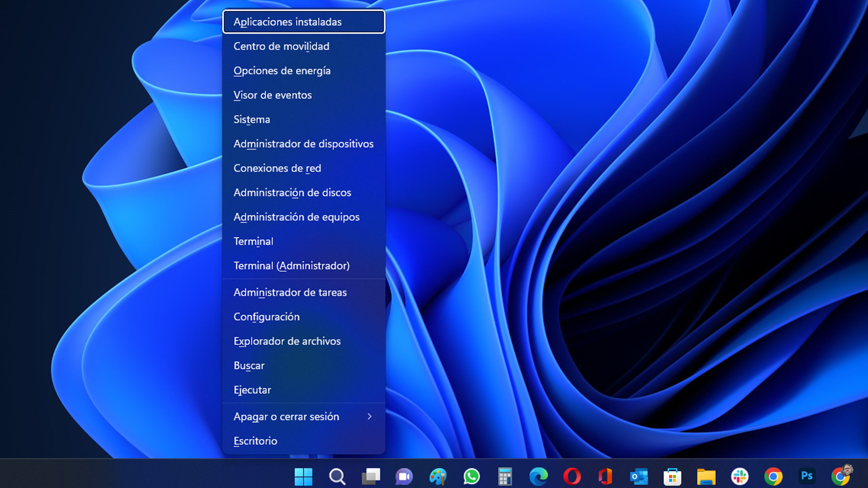Select Administración de equipos
This screenshot has width=868, height=488.
[304, 217]
